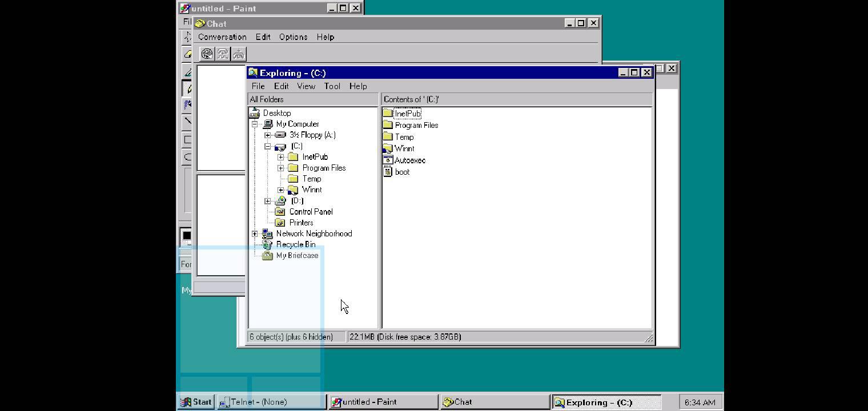Open the Printers folder icon in tree

tap(280, 223)
